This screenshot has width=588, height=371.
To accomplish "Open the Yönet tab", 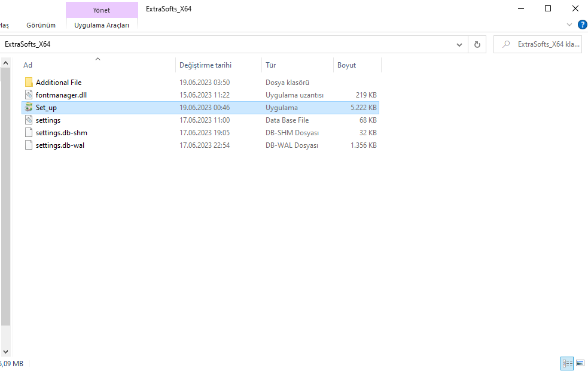I will pos(102,10).
